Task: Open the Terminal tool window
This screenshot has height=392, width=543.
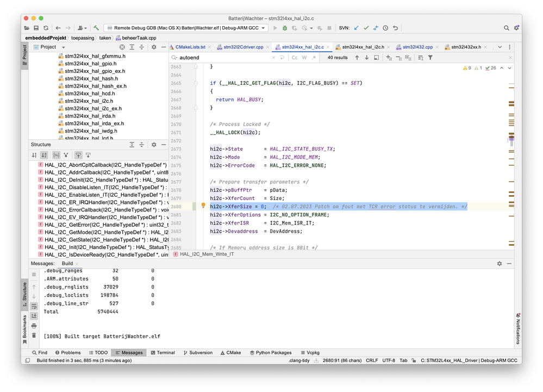Action: tap(163, 352)
